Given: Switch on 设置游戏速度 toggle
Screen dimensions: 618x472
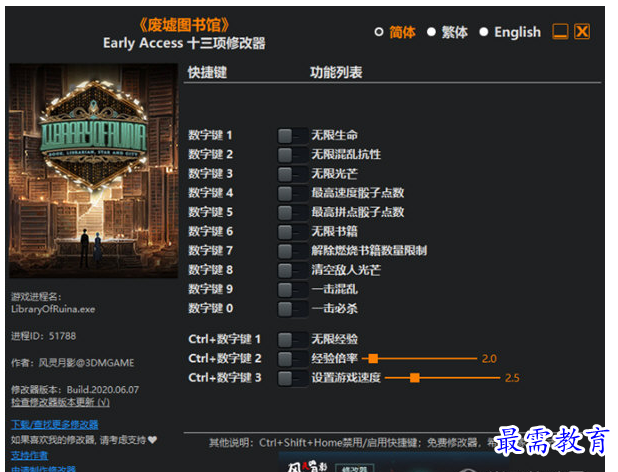Looking at the screenshot, I should coord(292,378).
